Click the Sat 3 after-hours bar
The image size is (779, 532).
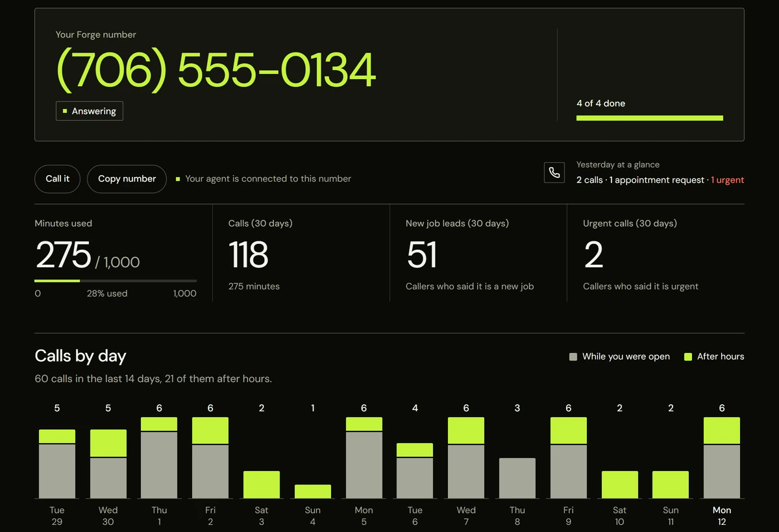262,485
